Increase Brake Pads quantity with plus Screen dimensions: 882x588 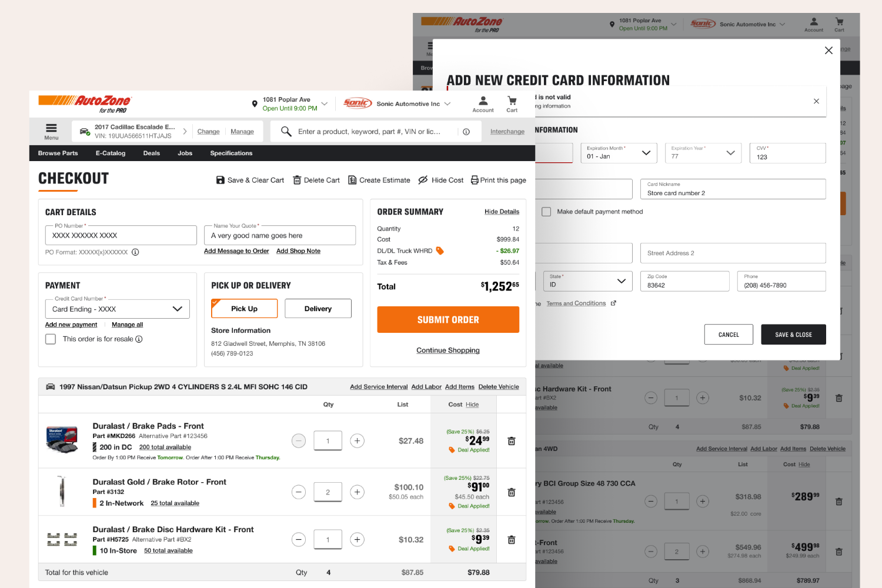point(358,441)
